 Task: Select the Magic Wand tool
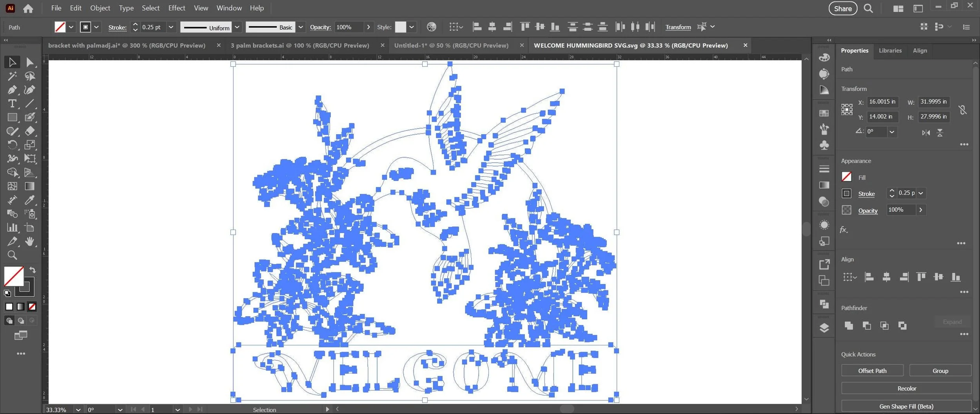pyautogui.click(x=12, y=76)
